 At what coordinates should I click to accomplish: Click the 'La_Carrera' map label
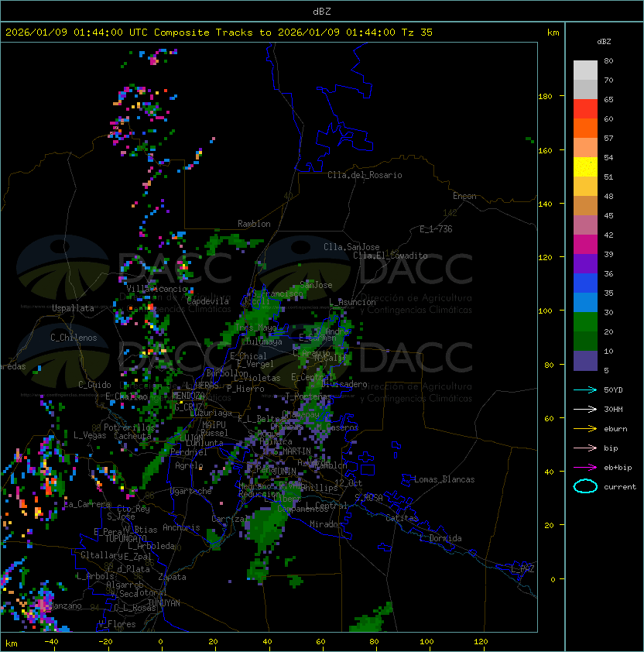[x=87, y=504]
